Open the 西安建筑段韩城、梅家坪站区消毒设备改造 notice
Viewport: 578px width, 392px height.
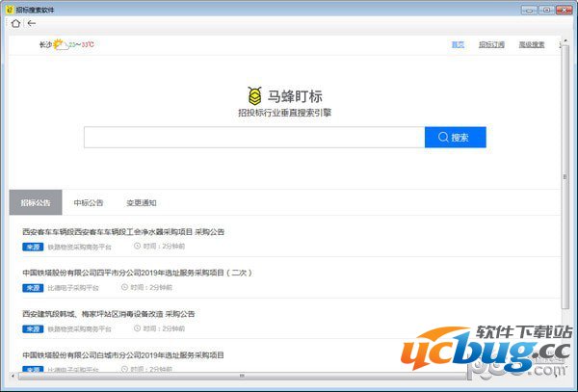[108, 314]
